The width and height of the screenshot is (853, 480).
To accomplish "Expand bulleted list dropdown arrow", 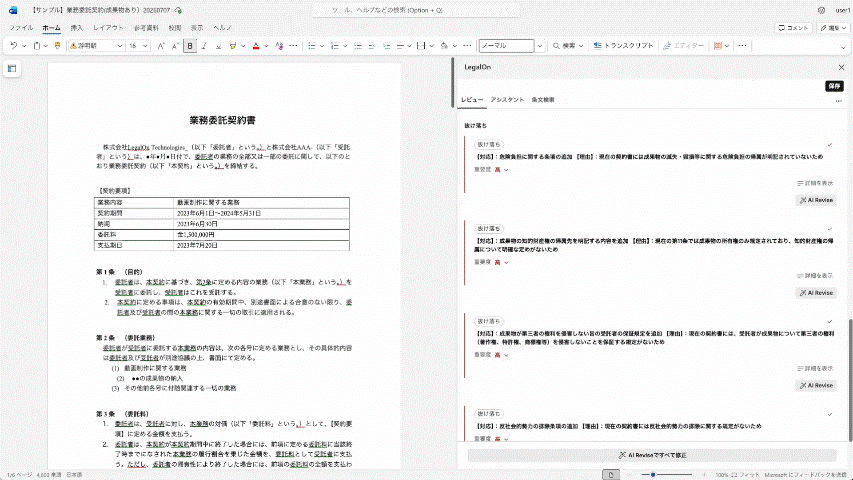I will pyautogui.click(x=322, y=46).
